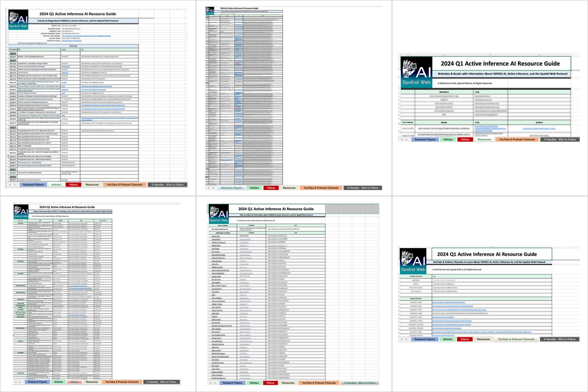The height and width of the screenshot is (392, 588).
Task: Select the Author column header cell
Action: pyautogui.click(x=539, y=122)
